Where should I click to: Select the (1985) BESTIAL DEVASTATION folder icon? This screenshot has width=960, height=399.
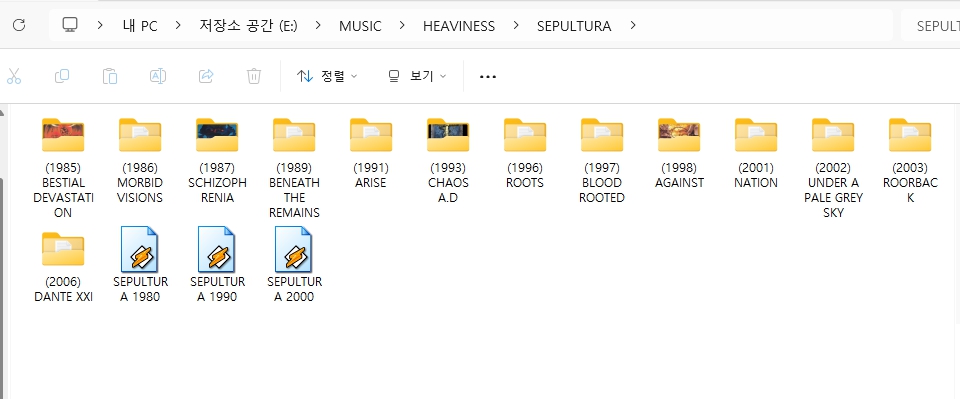63,135
